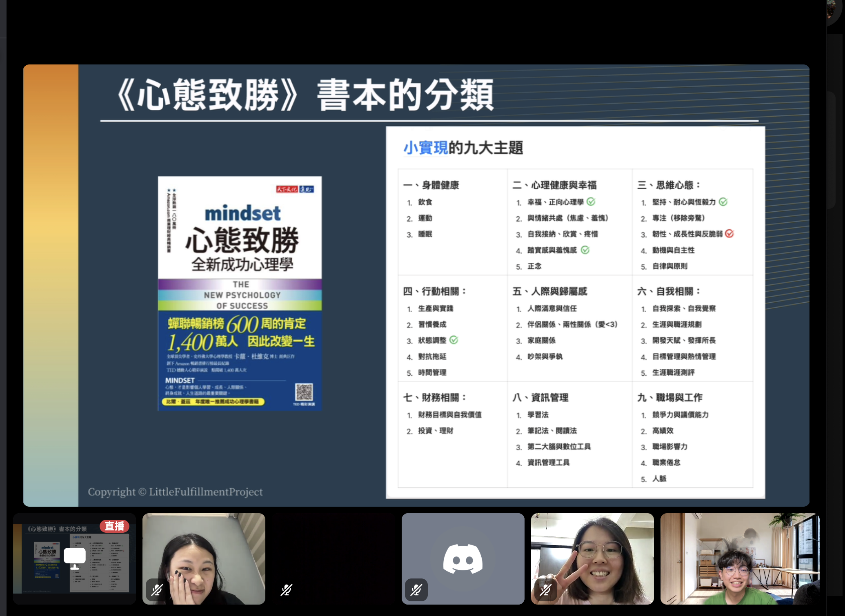Click the 小實現 blue heading text
This screenshot has width=845, height=616.
[x=426, y=148]
